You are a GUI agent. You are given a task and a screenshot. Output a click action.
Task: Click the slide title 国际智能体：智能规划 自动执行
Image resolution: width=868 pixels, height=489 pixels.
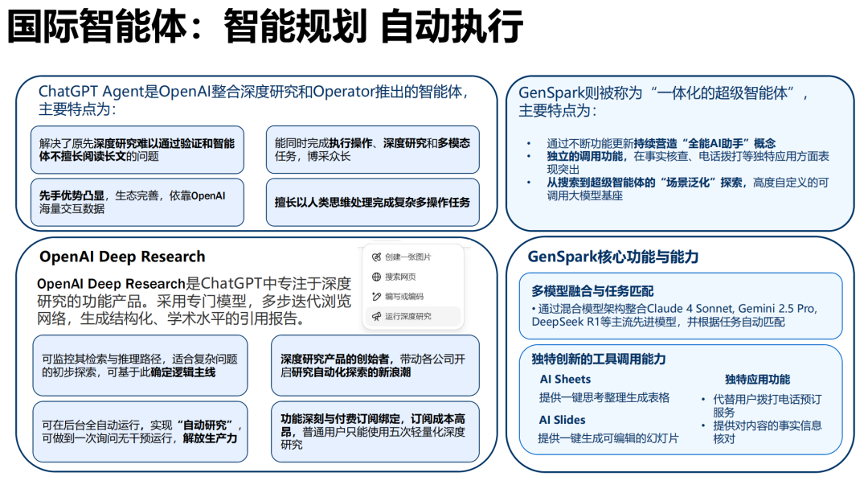point(264,27)
